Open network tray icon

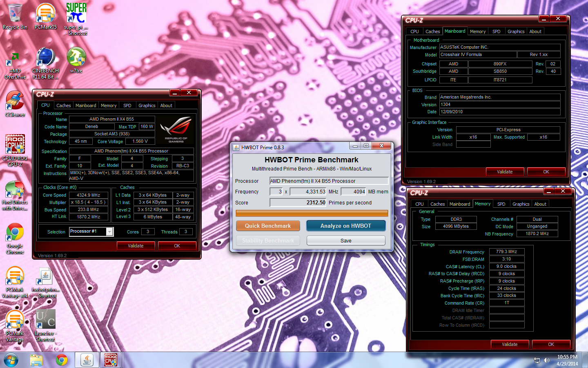[537, 360]
